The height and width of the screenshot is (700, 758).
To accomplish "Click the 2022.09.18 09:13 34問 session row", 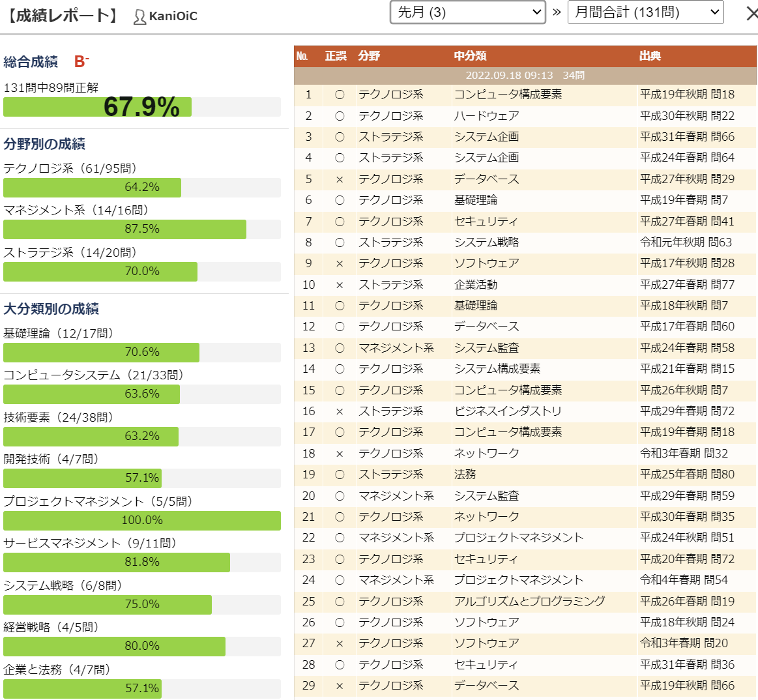I will 525,76.
